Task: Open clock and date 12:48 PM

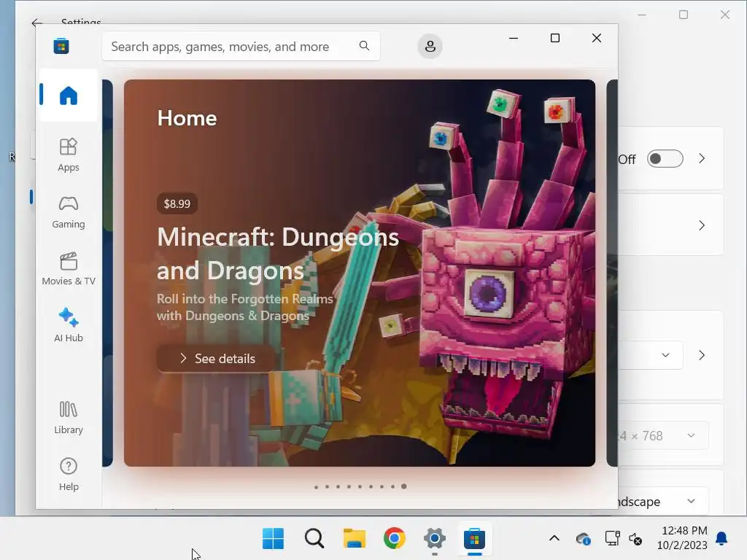Action: 683,538
